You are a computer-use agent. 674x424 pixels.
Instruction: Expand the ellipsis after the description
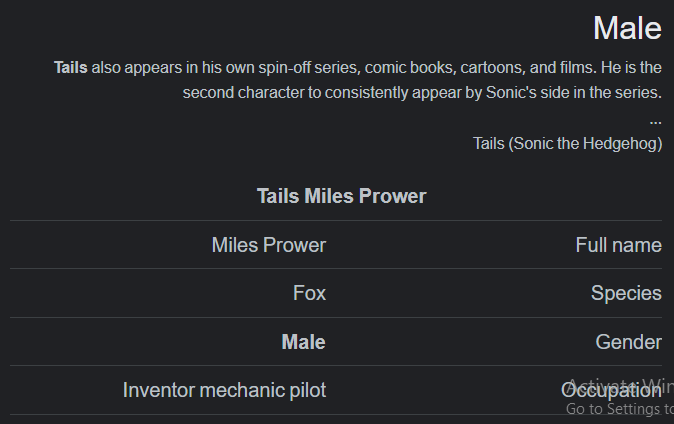pyautogui.click(x=656, y=122)
